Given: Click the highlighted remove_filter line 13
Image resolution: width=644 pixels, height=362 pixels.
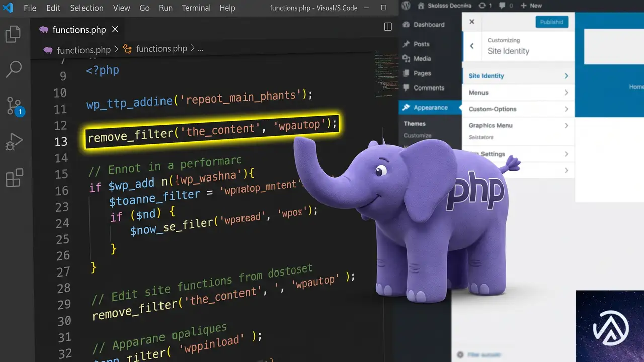Looking at the screenshot, I should click(x=212, y=130).
